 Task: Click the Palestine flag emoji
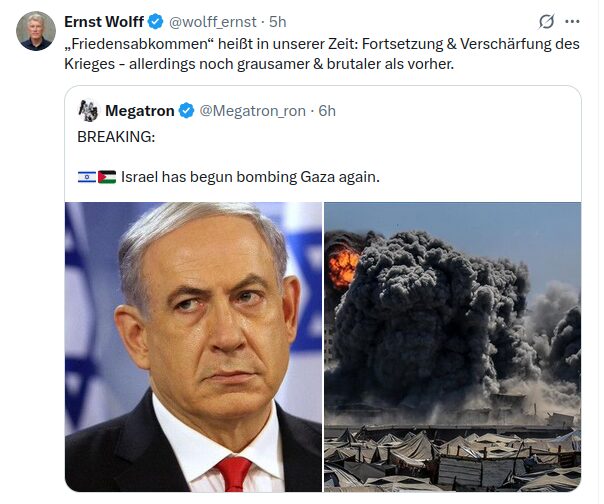(107, 177)
